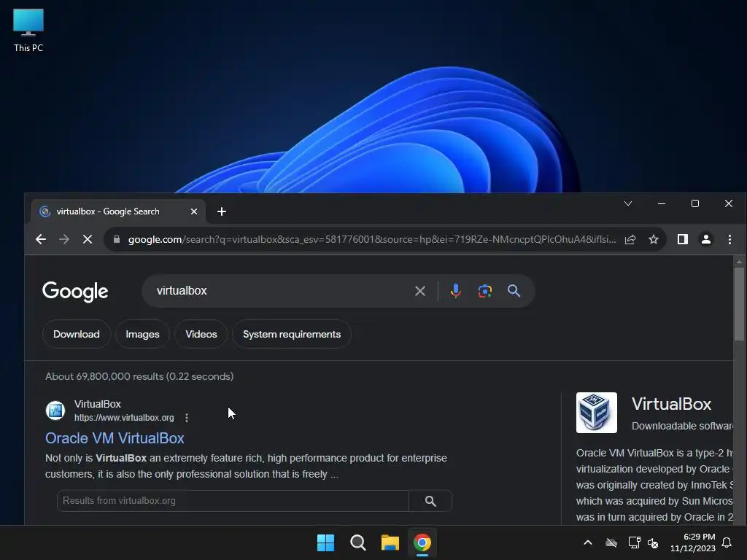Click the muted volume tray icon

[x=653, y=542]
